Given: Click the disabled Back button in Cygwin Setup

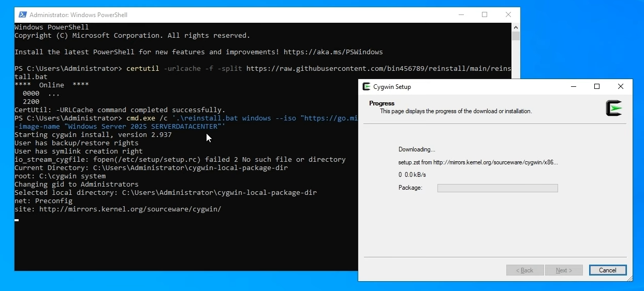Looking at the screenshot, I should point(525,270).
